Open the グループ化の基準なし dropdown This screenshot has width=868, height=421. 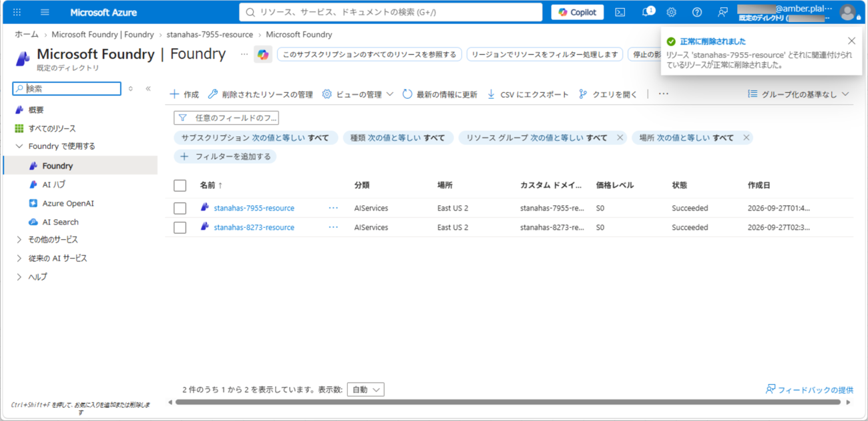coord(798,94)
